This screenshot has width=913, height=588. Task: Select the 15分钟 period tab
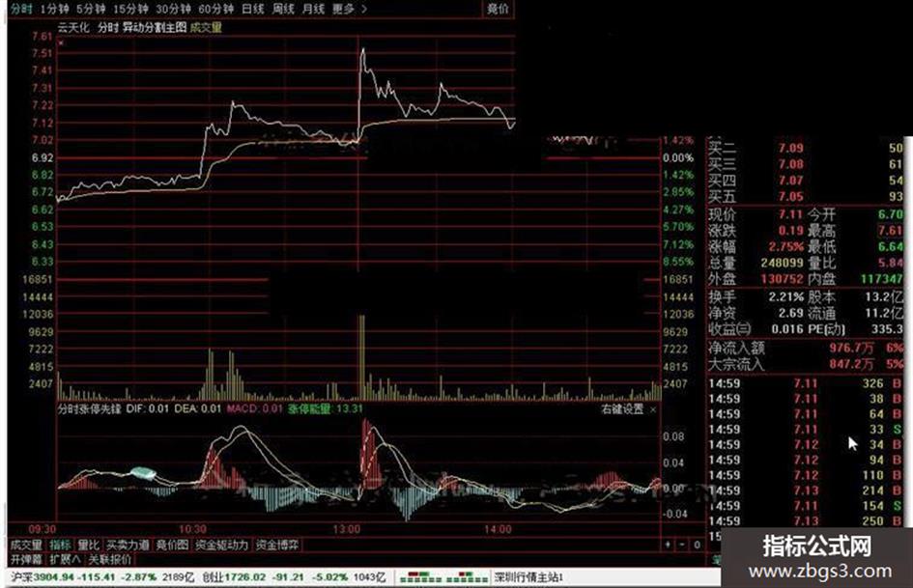[x=131, y=10]
